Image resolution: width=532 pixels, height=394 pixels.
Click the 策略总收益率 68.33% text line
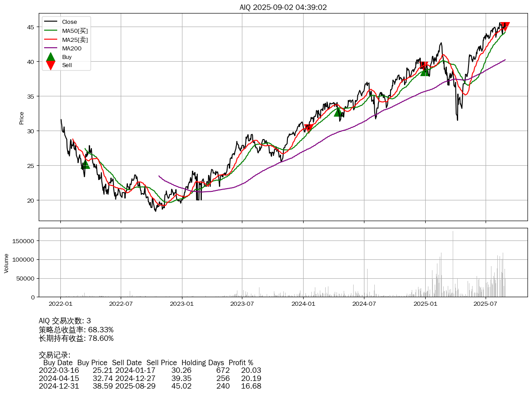pos(76,330)
